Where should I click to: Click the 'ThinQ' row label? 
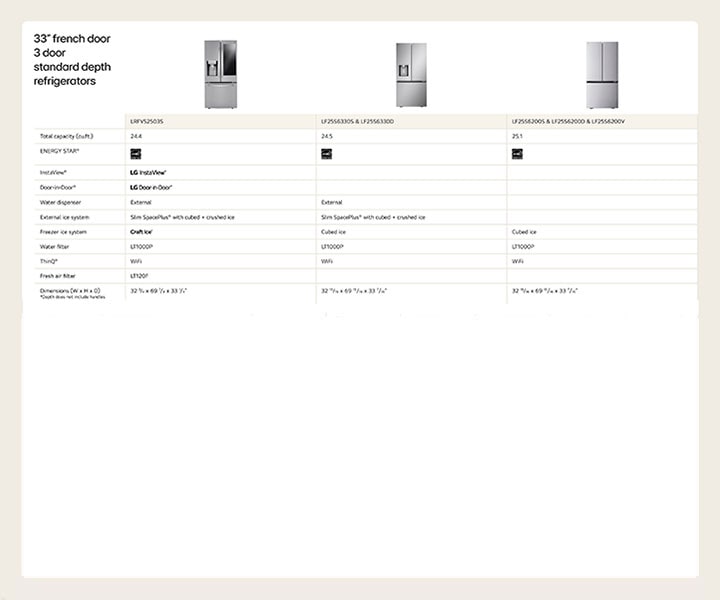[x=49, y=261]
